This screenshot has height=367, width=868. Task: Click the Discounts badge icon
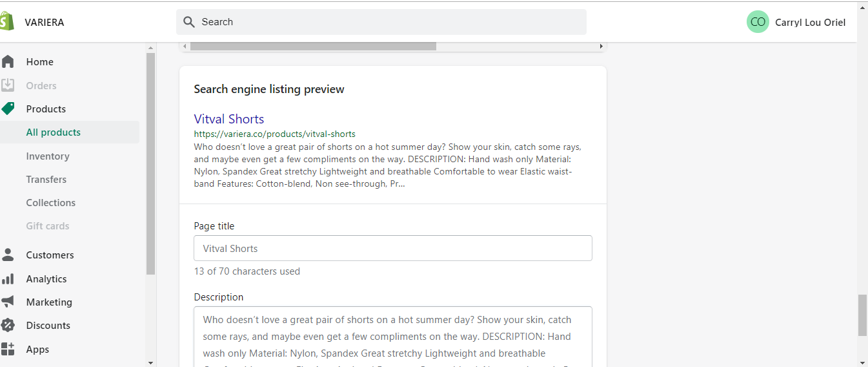[x=8, y=325]
